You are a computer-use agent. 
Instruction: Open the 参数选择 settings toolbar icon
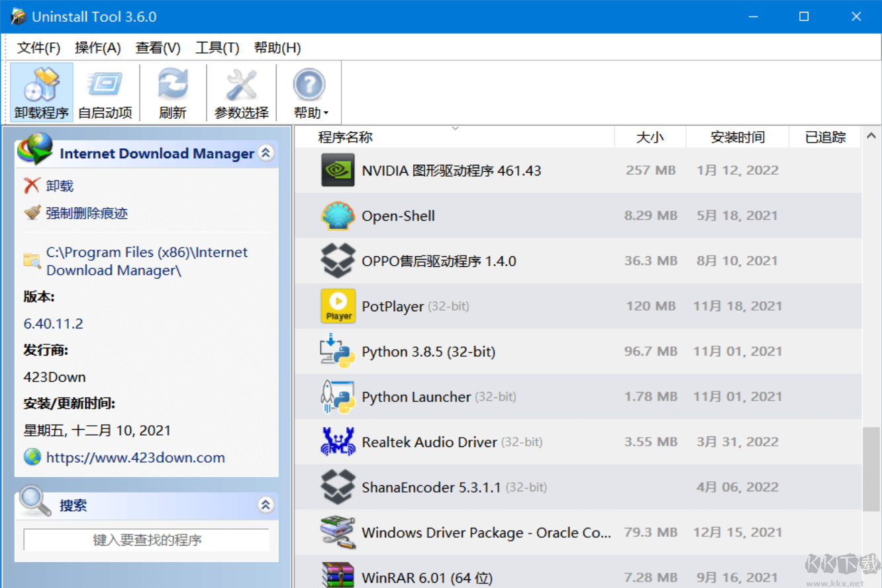(240, 84)
